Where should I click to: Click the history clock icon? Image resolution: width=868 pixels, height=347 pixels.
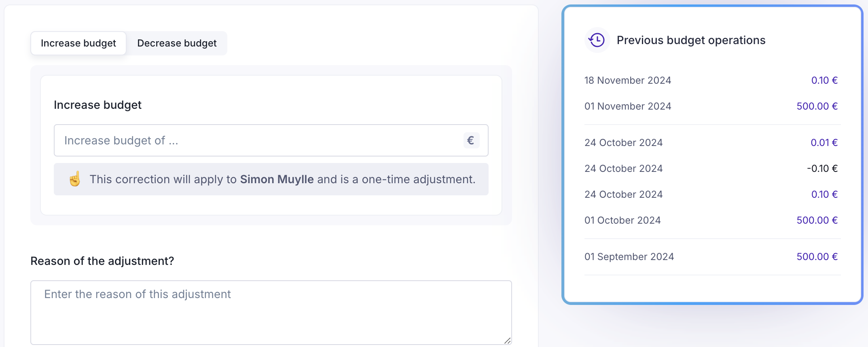pos(597,40)
